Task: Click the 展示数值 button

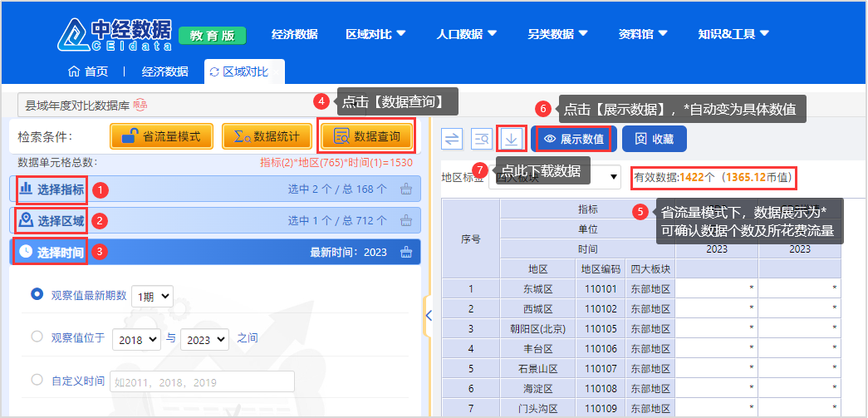Action: point(573,139)
